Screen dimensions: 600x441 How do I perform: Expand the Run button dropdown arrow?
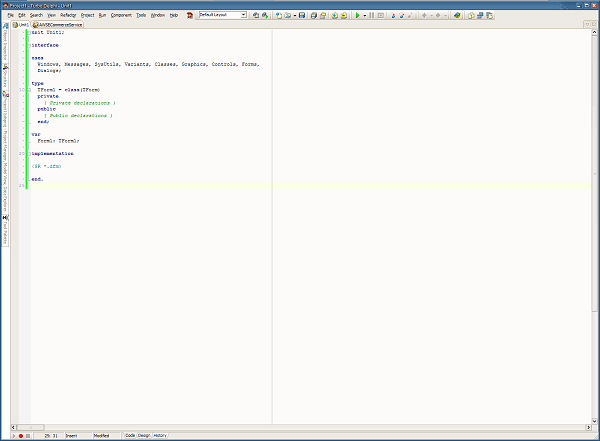tap(366, 16)
